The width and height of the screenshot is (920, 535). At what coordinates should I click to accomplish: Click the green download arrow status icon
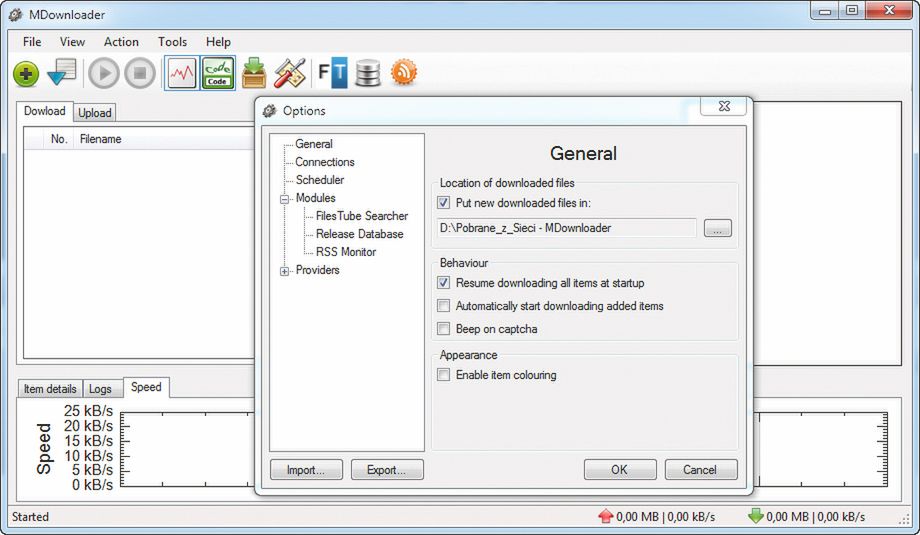756,516
